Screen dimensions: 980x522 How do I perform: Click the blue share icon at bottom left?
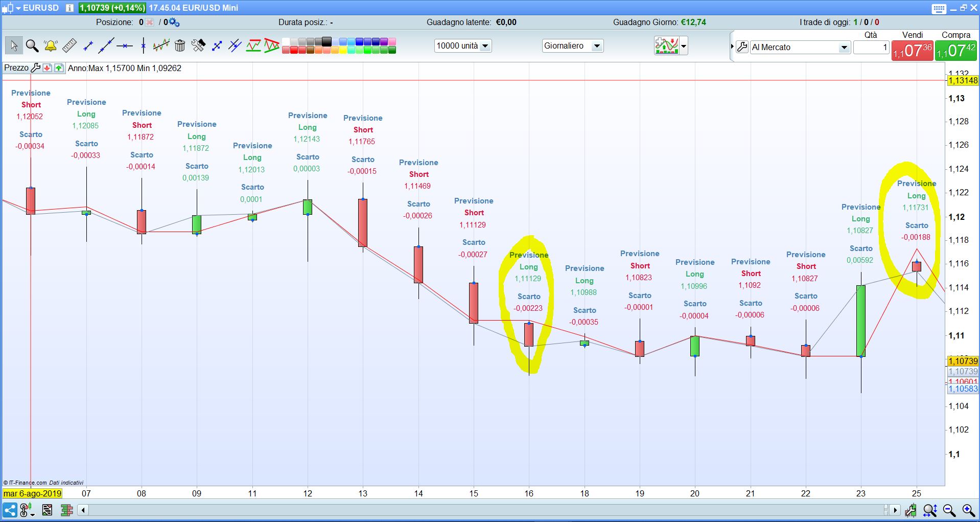10,510
